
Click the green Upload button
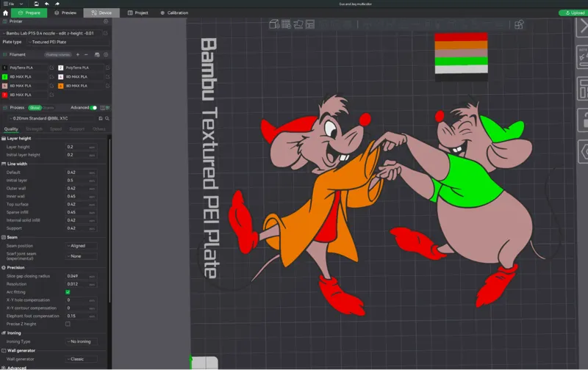click(x=573, y=12)
